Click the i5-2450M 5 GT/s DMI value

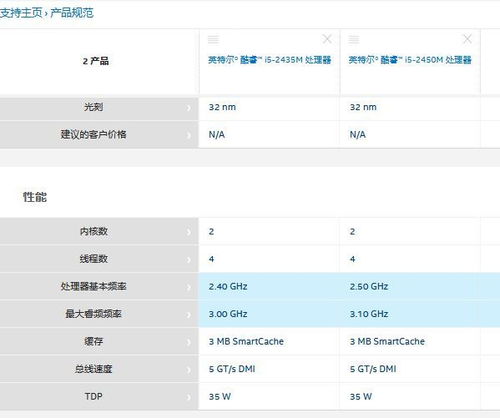pos(373,369)
